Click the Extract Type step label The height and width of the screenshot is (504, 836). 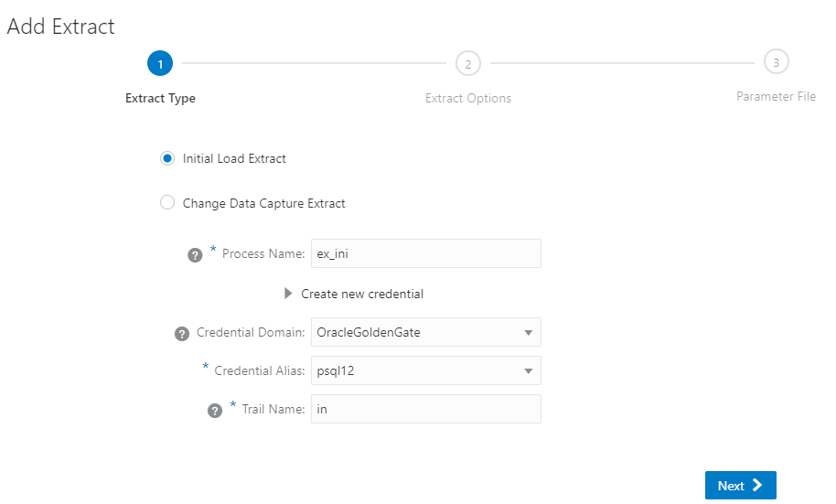160,98
